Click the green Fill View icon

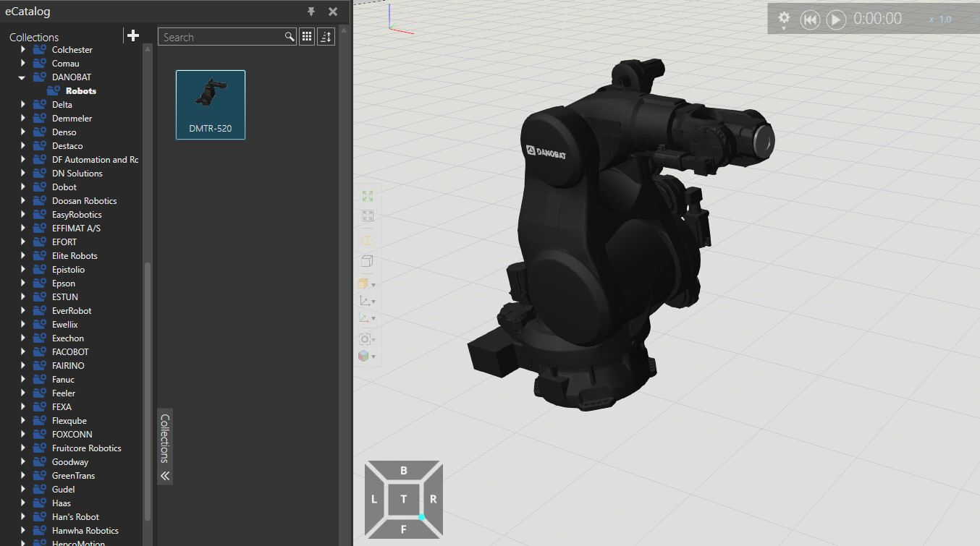[367, 196]
